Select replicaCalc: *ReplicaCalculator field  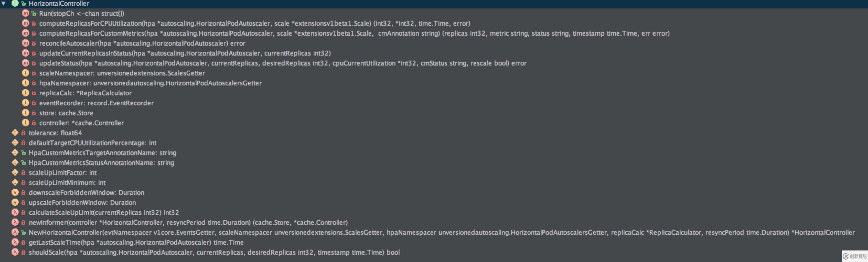pos(85,93)
